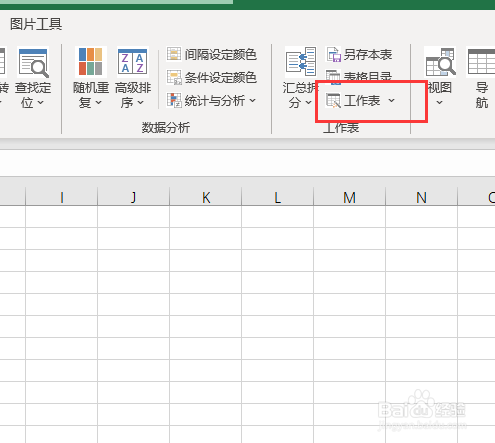Click the 间隔设定颜色 label
The image size is (495, 443).
coord(220,54)
